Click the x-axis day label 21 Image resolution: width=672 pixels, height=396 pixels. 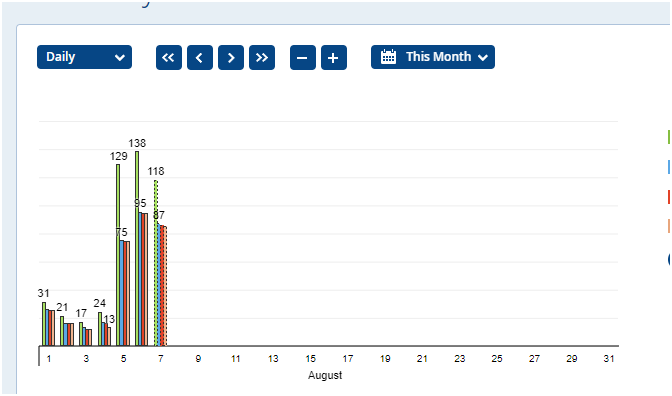(x=423, y=359)
